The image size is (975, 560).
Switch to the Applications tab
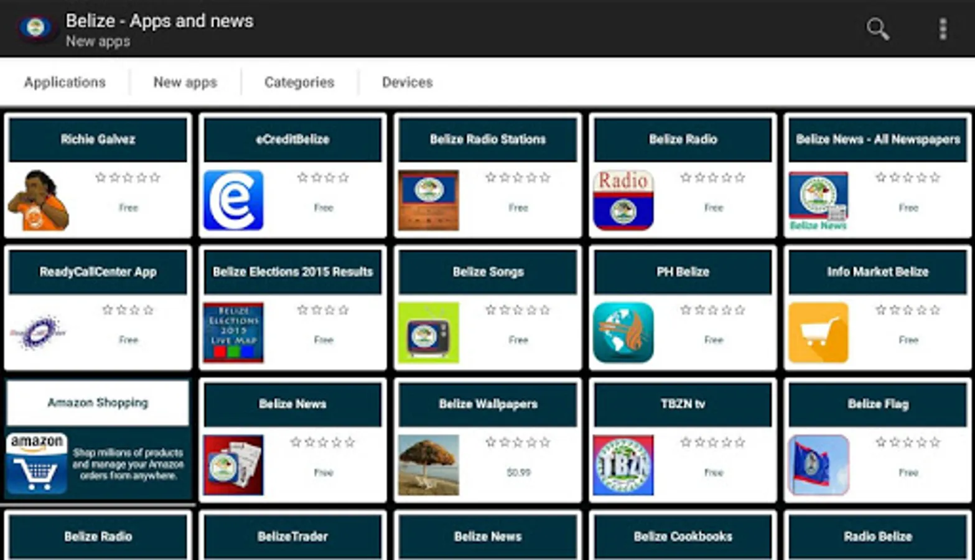point(65,82)
